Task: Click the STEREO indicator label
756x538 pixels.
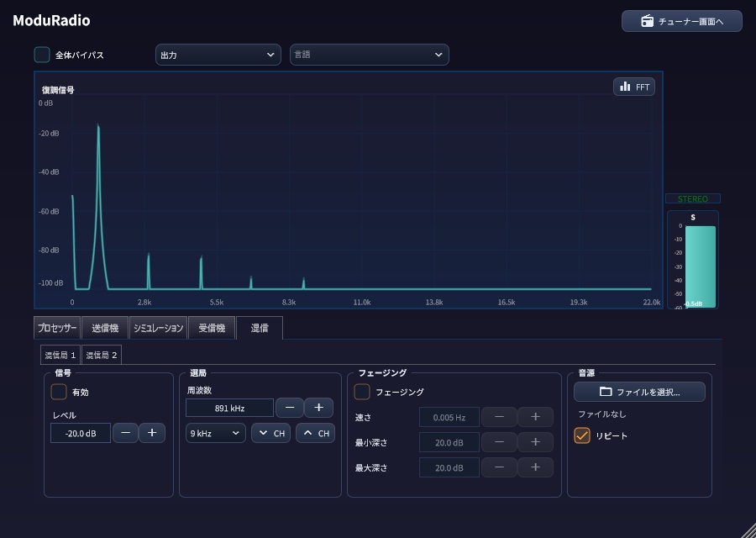Action: [x=693, y=198]
